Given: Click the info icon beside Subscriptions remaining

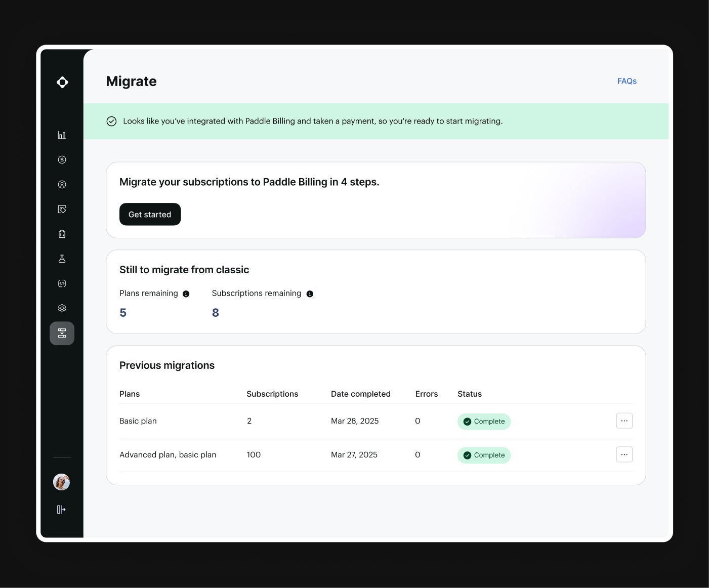Looking at the screenshot, I should click(x=310, y=294).
